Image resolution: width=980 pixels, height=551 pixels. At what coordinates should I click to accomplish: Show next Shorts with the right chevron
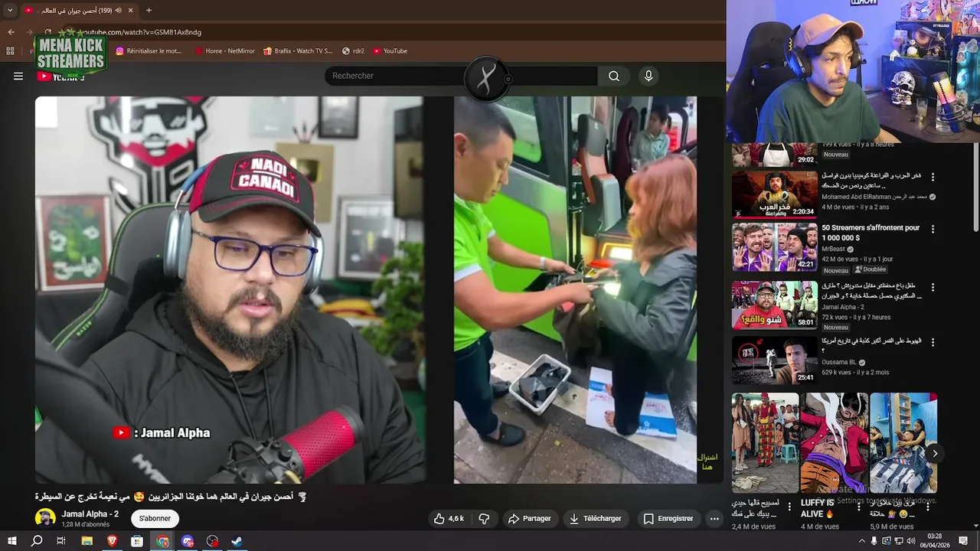pos(935,453)
